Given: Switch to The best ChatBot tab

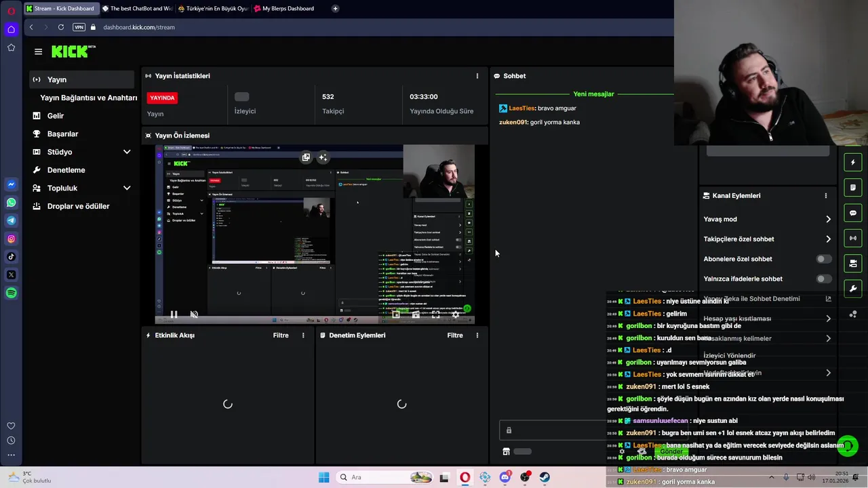Looking at the screenshot, I should tap(137, 9).
